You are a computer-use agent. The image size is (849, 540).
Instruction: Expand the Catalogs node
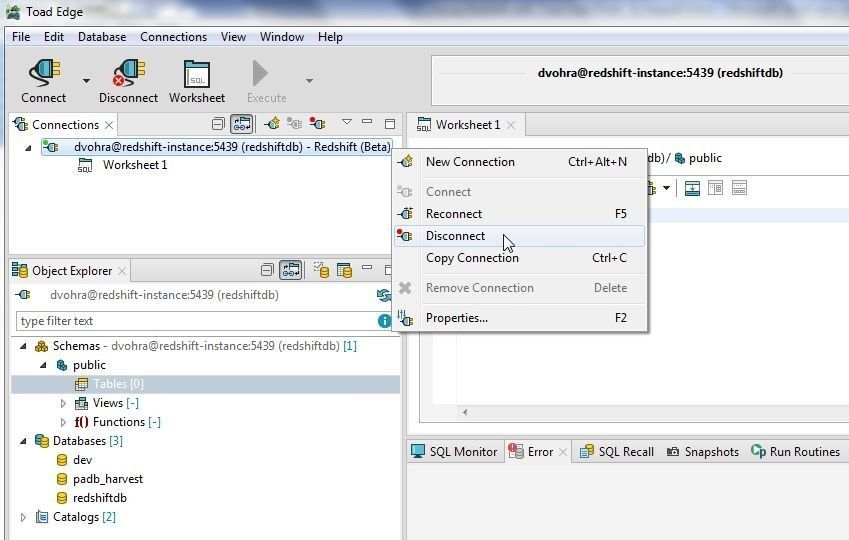click(23, 518)
